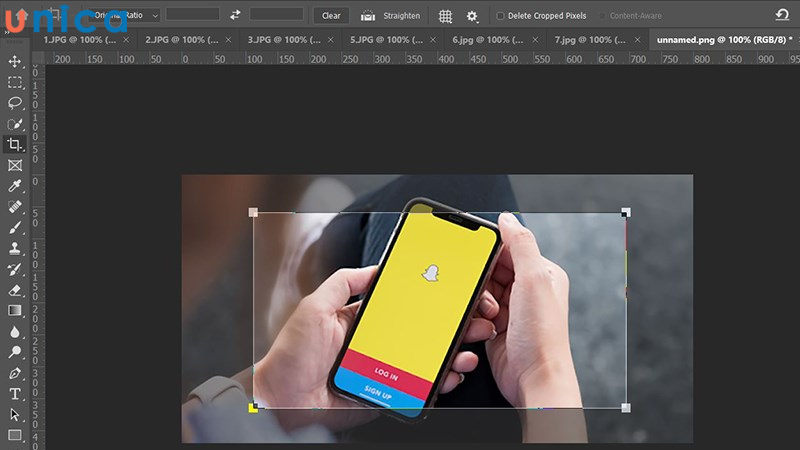
Task: Select the Dodge tool
Action: (14, 352)
